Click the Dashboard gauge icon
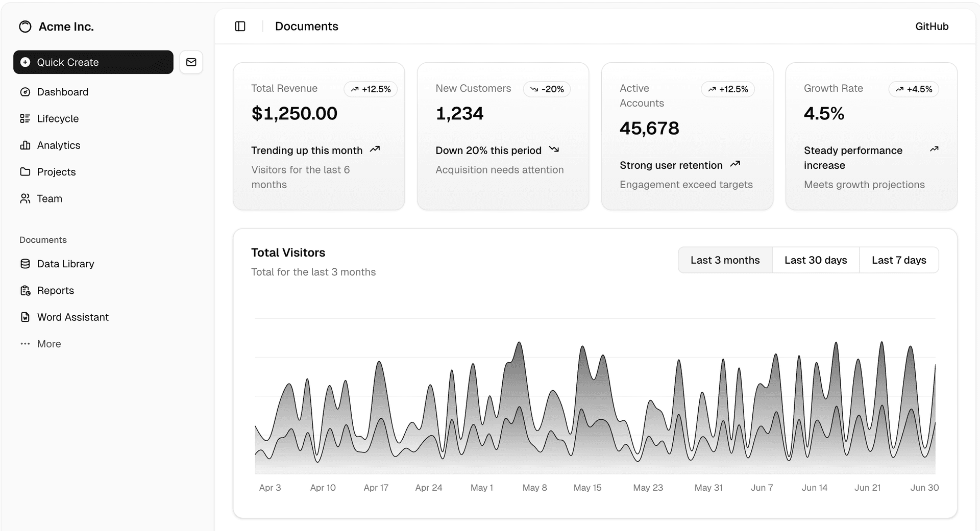 pyautogui.click(x=25, y=92)
